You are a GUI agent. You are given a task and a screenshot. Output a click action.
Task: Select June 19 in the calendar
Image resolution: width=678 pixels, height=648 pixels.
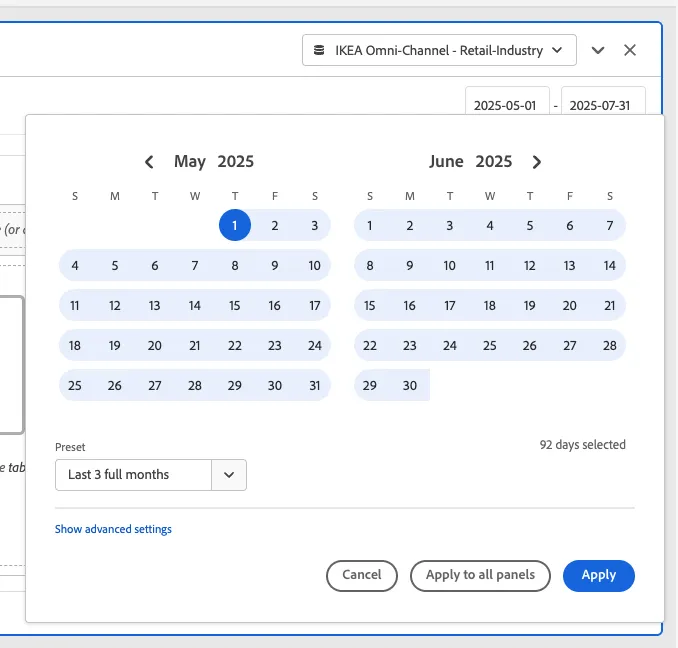[x=530, y=305]
